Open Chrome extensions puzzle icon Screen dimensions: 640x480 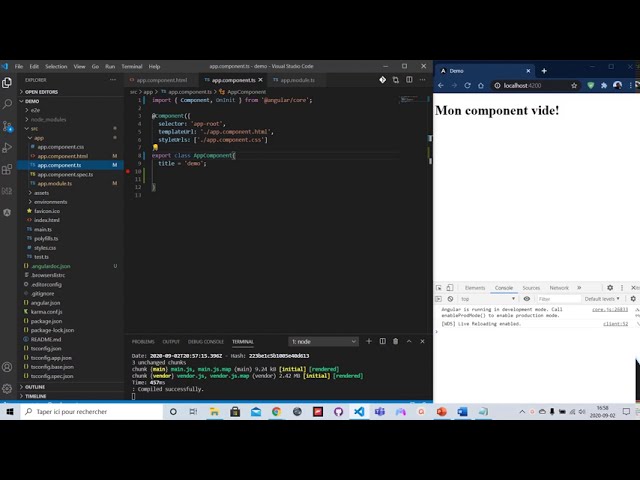click(604, 85)
